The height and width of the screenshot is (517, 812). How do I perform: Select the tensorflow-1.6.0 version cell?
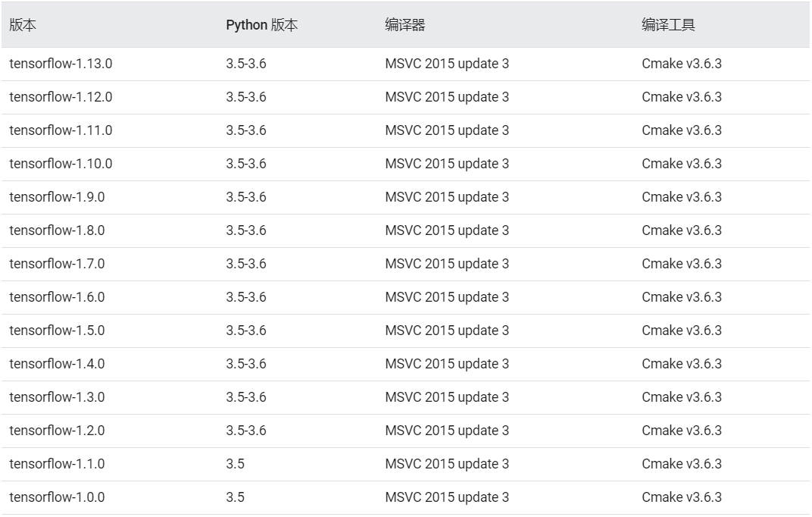click(x=57, y=297)
